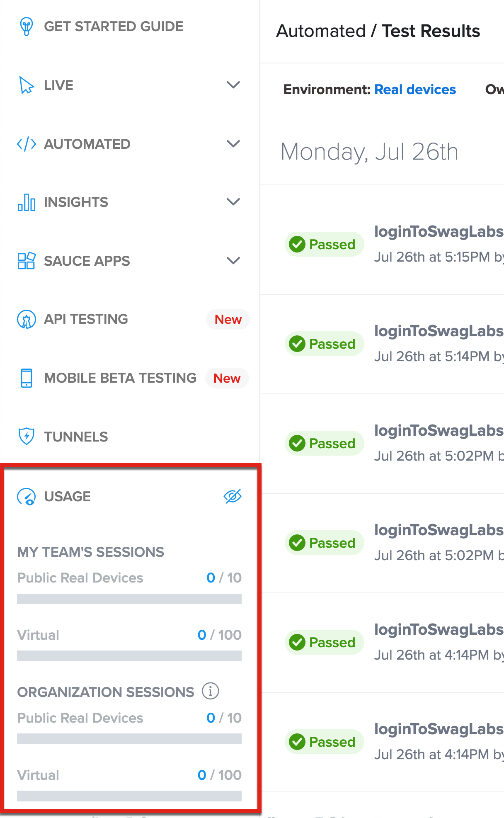Click the Mobile Beta Testing phone icon
Screen dimensions: 504x818
[x=26, y=378]
